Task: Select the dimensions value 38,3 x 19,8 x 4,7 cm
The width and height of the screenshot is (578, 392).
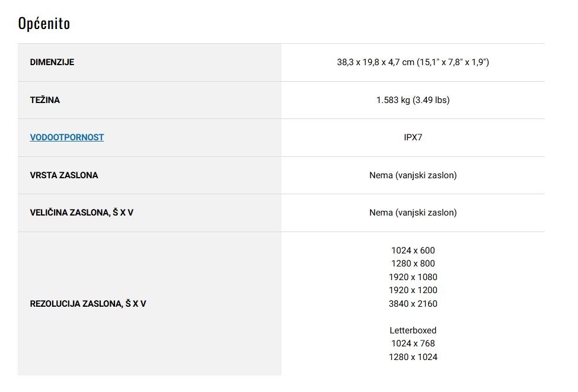Action: click(x=413, y=62)
